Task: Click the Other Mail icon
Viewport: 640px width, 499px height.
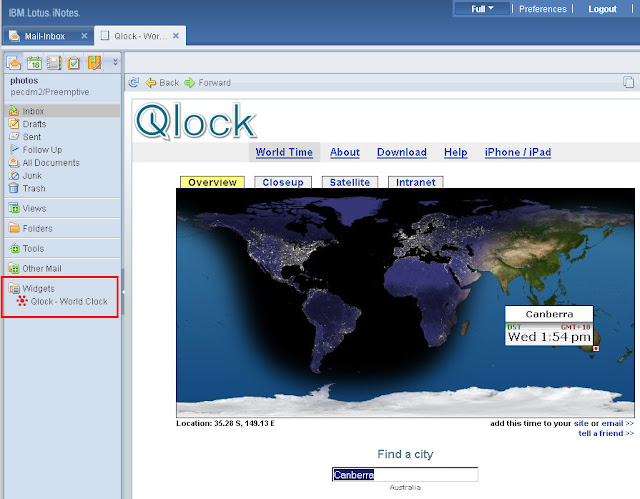Action: tap(14, 268)
